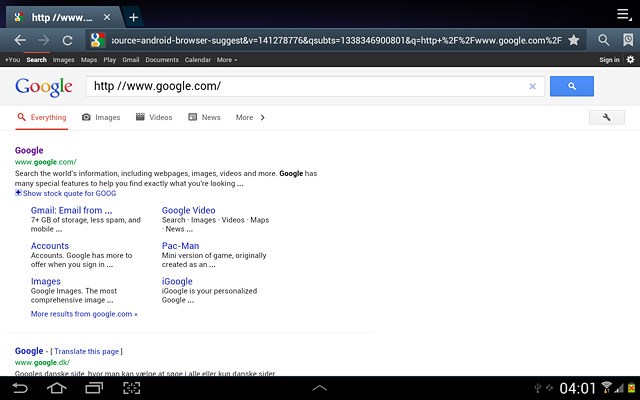The width and height of the screenshot is (640, 400).
Task: Click More results from google.com
Action: [x=84, y=314]
